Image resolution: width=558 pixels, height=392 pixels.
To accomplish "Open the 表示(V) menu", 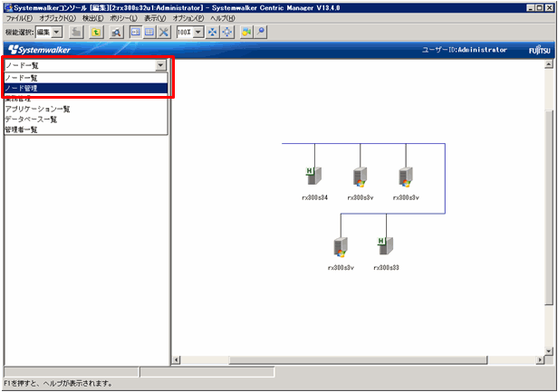I will [x=155, y=18].
